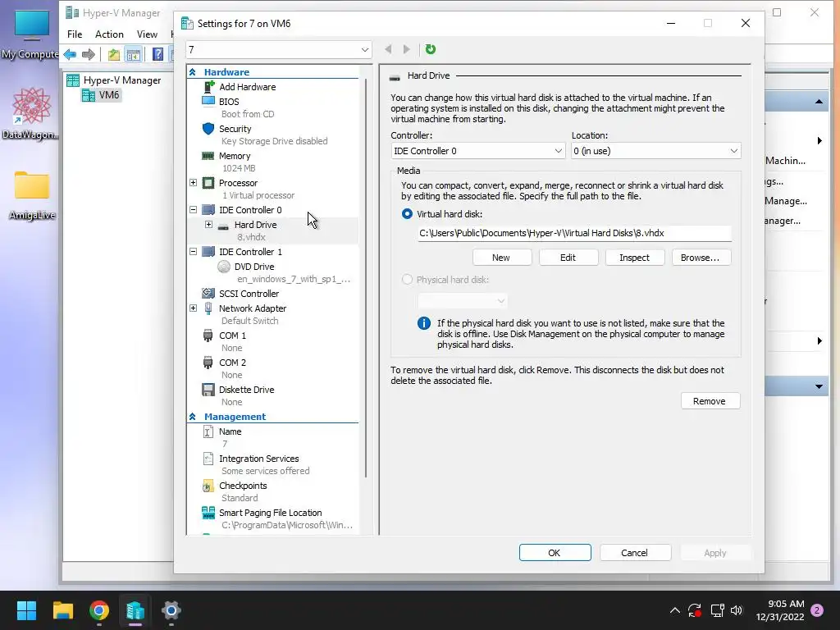This screenshot has height=630, width=840.
Task: Select the Security shield icon
Action: [208, 129]
